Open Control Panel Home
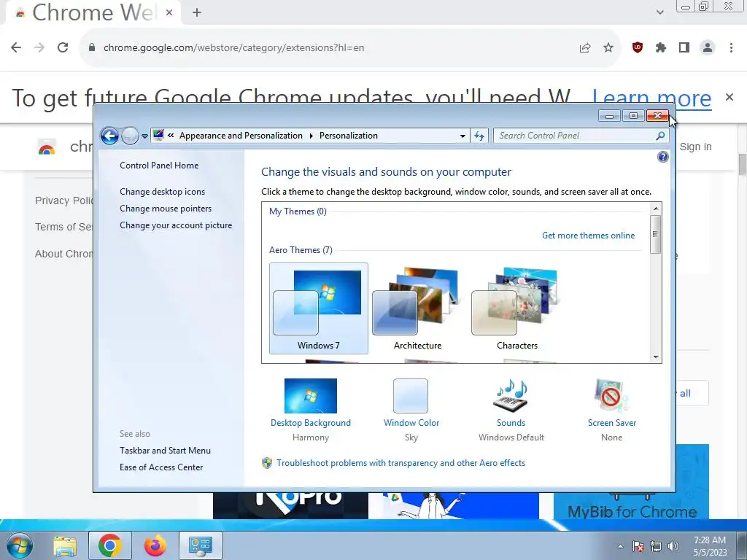This screenshot has width=747, height=560. [159, 166]
